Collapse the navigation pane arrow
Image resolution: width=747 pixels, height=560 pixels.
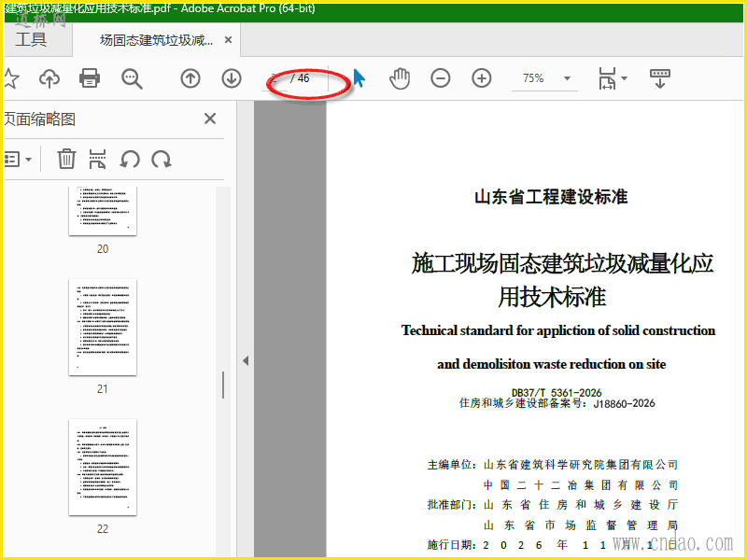click(246, 361)
